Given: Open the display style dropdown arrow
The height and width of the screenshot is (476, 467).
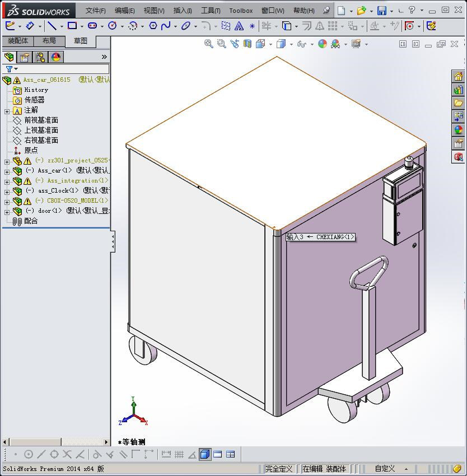Looking at the screenshot, I should [291, 45].
